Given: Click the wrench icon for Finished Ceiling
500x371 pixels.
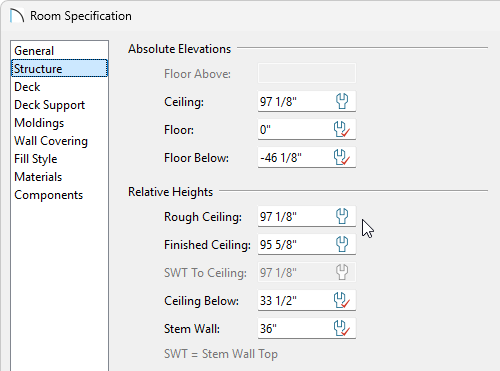Looking at the screenshot, I should click(342, 244).
